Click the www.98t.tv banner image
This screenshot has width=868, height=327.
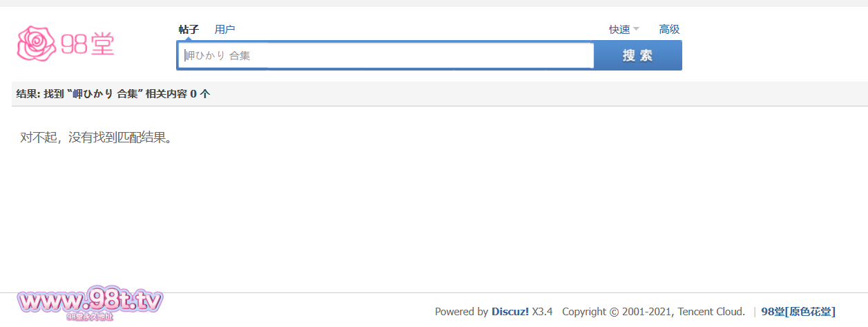pyautogui.click(x=90, y=301)
